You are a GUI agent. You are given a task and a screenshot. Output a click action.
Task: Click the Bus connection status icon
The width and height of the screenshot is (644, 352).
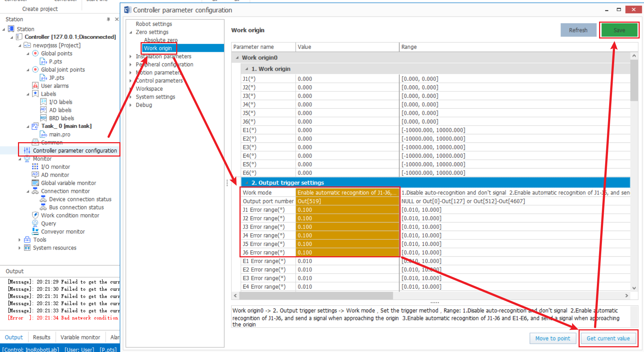[x=44, y=207]
